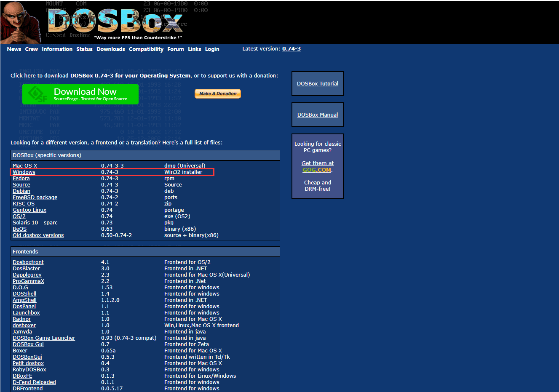
Task: Open the Old dosbox versions list
Action: [38, 235]
